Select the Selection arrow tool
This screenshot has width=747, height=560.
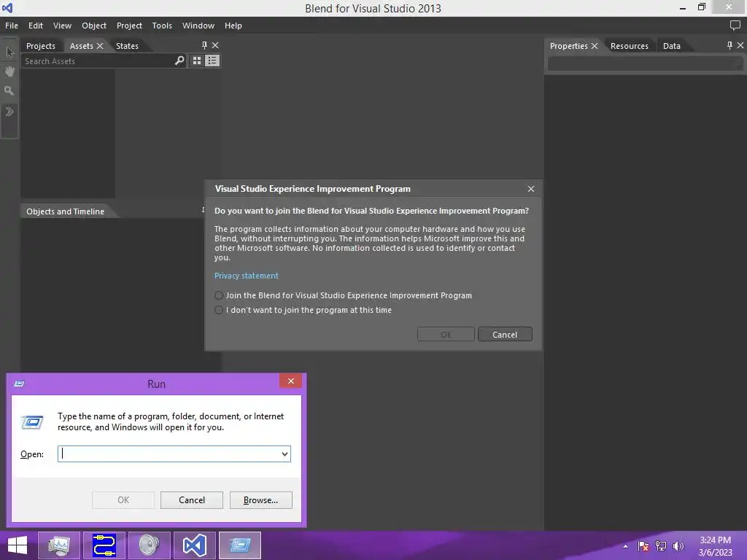click(x=9, y=52)
